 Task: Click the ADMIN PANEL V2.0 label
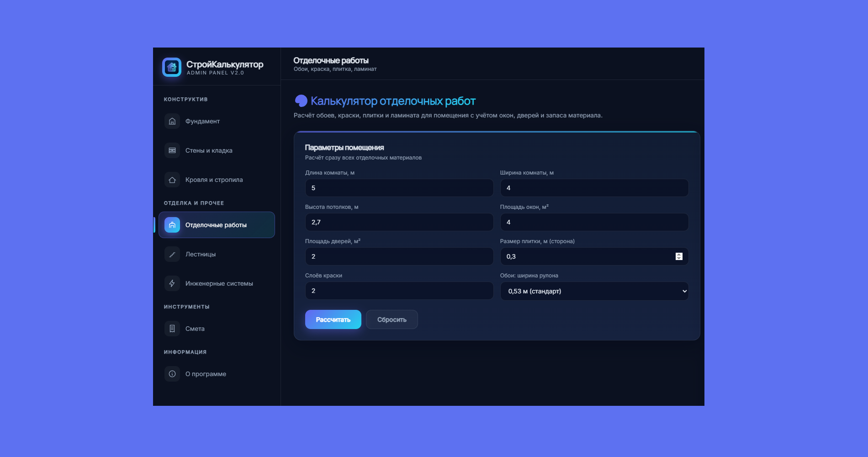point(215,73)
